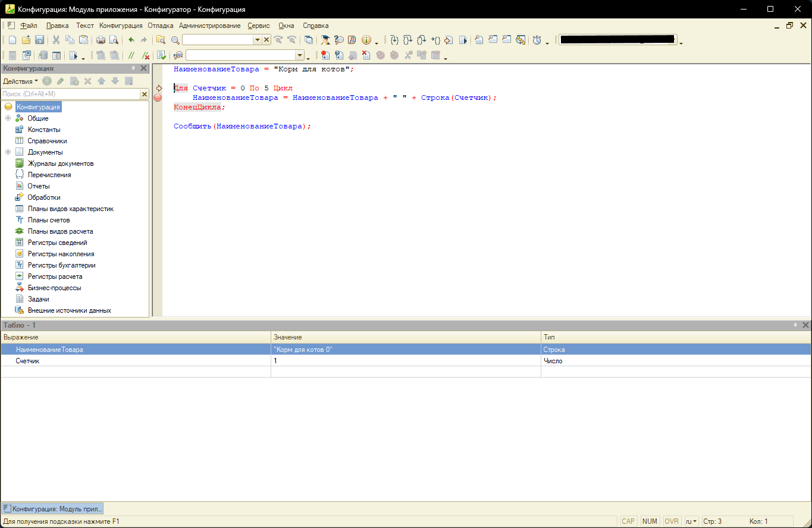Remove comment with slashes and red X icon

click(x=145, y=55)
